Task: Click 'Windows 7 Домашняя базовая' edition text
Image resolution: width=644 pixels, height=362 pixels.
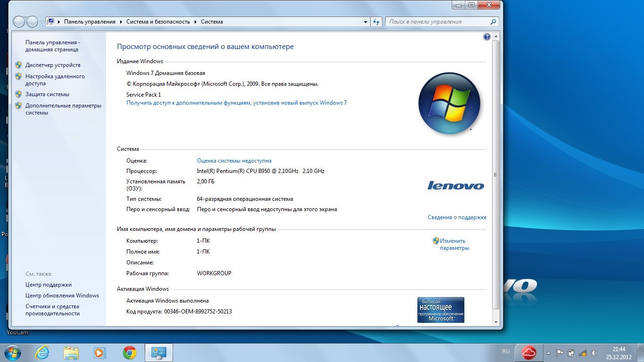Action: point(165,73)
